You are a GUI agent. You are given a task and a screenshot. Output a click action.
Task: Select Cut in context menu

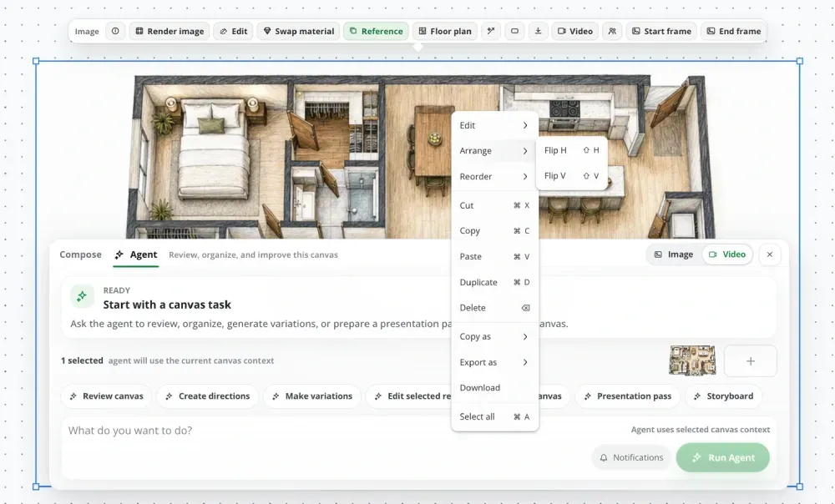(494, 205)
